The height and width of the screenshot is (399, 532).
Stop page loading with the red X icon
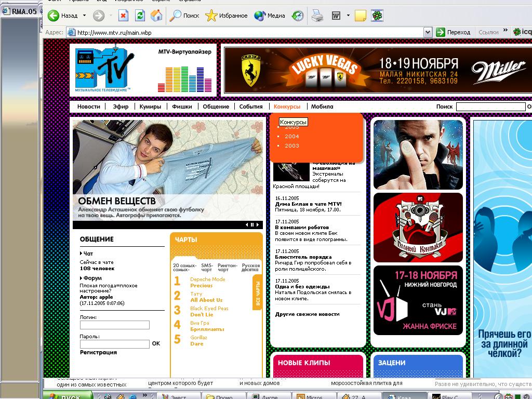click(x=123, y=16)
